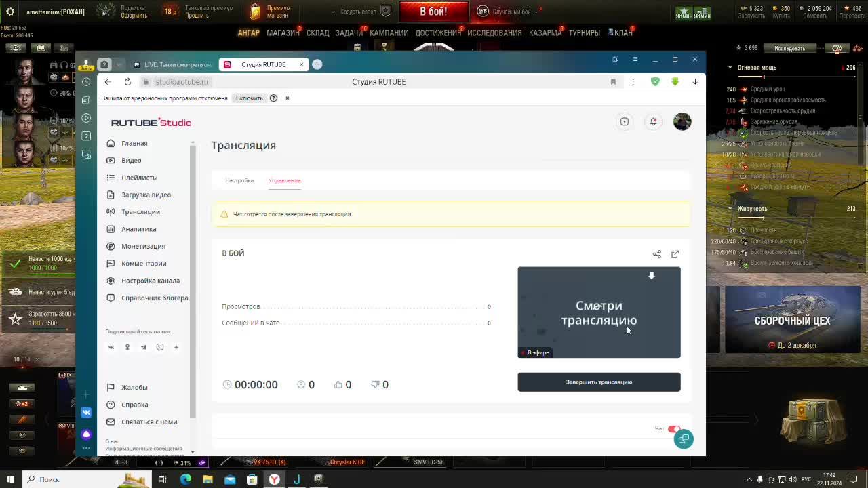Open the ТУРНИРЫ tab in the game
Viewport: 868px width, 488px height.
pyautogui.click(x=585, y=33)
